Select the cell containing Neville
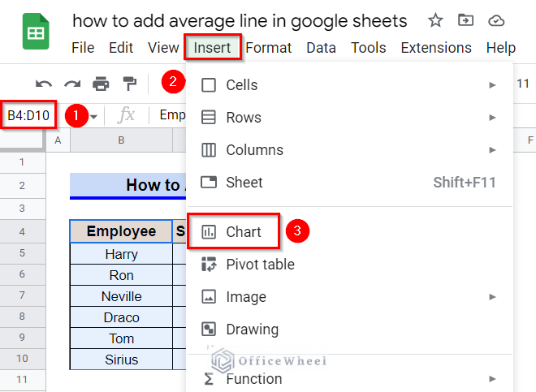536x392 pixels. tap(121, 296)
